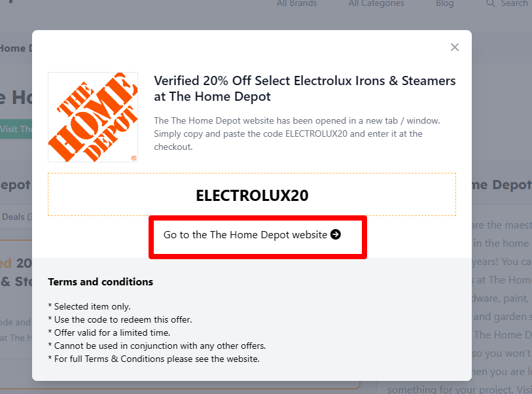The image size is (532, 394).
Task: Click the Terms and conditions heading
Action: point(100,281)
